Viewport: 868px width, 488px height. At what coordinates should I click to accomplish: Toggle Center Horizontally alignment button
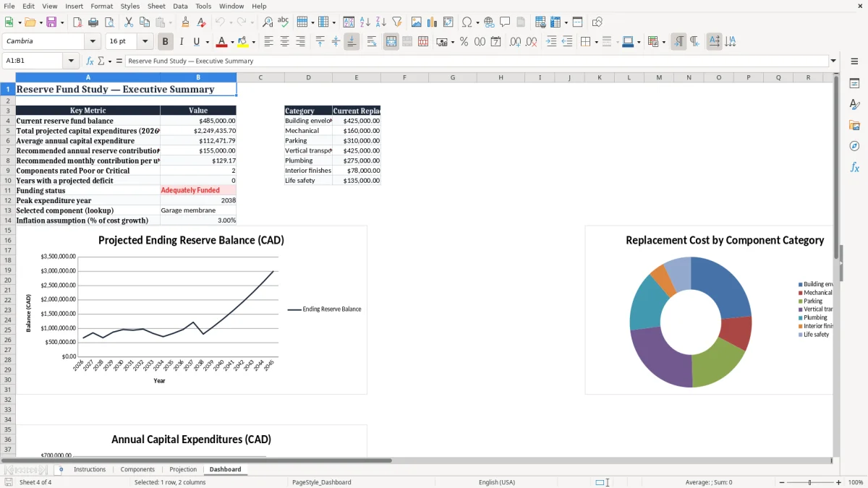(x=284, y=42)
